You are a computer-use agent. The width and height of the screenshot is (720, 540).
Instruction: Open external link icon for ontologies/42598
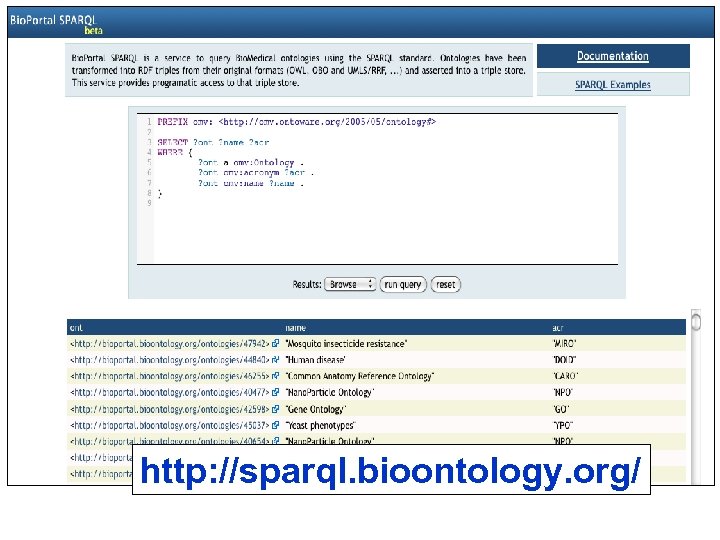pyautogui.click(x=276, y=409)
